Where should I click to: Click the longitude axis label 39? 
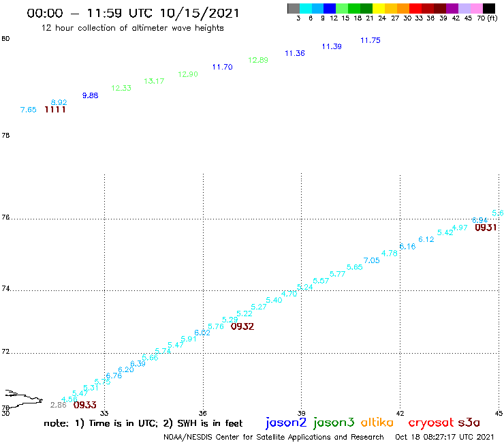[301, 414]
